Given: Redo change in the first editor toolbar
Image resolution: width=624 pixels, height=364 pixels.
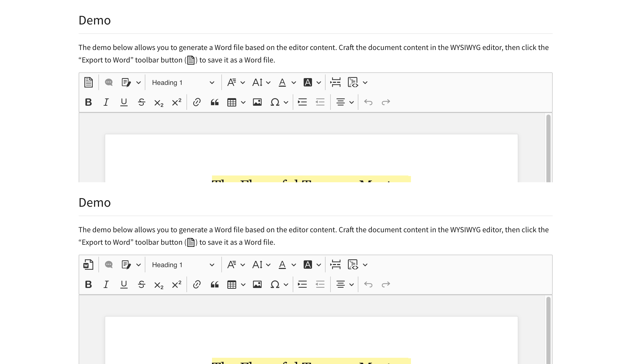Looking at the screenshot, I should pyautogui.click(x=386, y=102).
